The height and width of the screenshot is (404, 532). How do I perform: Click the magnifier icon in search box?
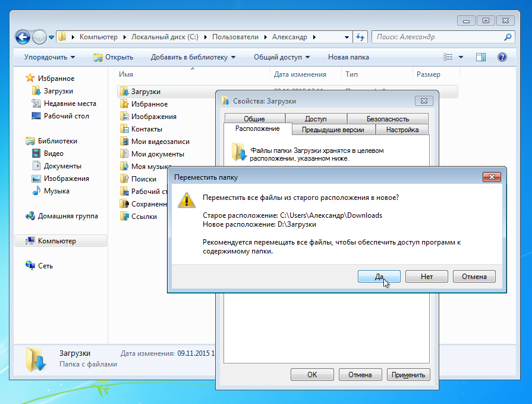[x=508, y=37]
